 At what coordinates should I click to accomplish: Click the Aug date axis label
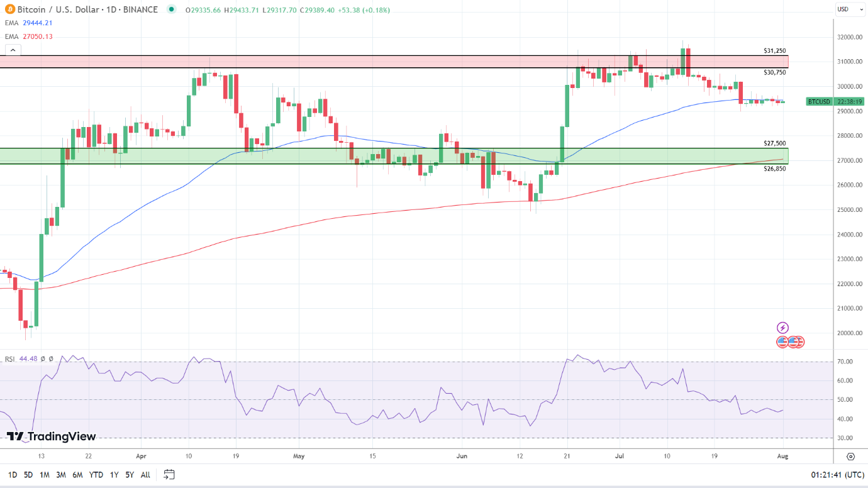tap(783, 457)
